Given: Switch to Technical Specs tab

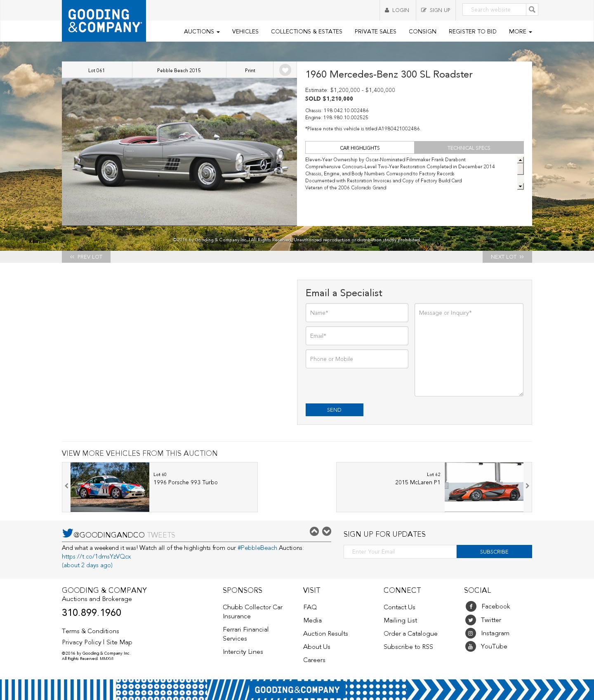Looking at the screenshot, I should [x=469, y=148].
